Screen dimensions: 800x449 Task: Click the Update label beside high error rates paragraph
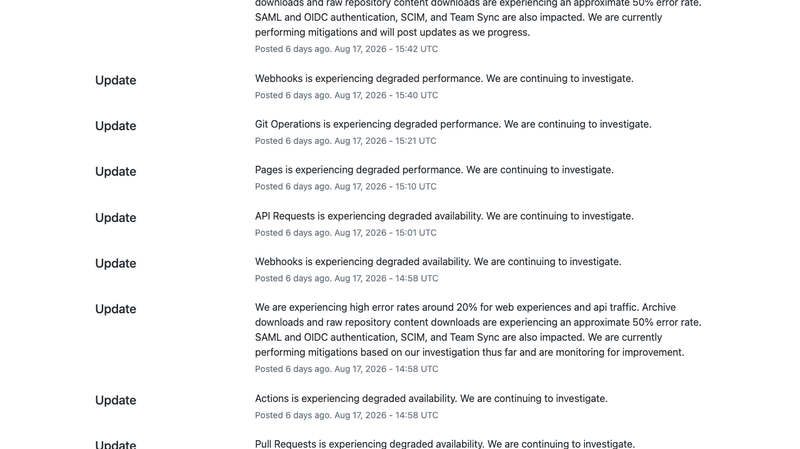coord(115,309)
